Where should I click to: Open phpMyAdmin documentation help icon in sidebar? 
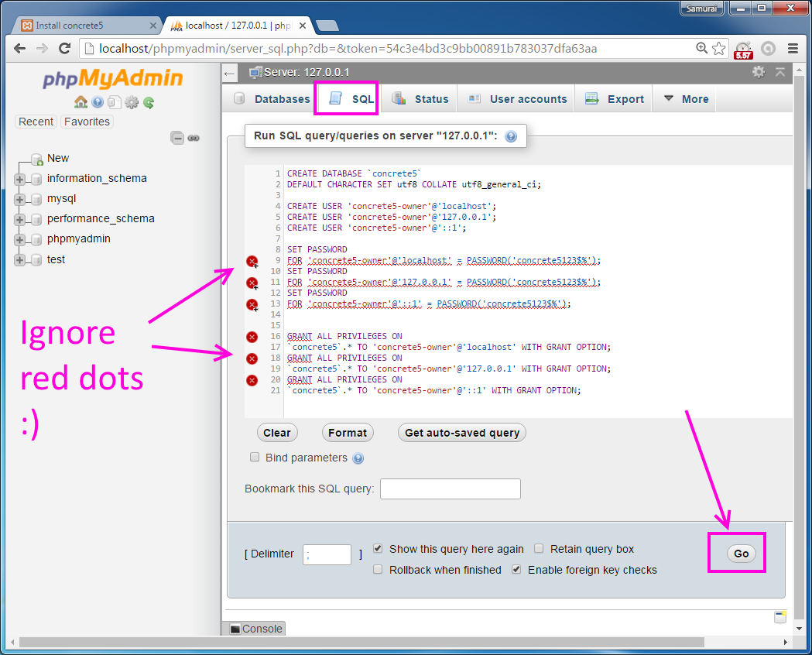click(x=98, y=102)
